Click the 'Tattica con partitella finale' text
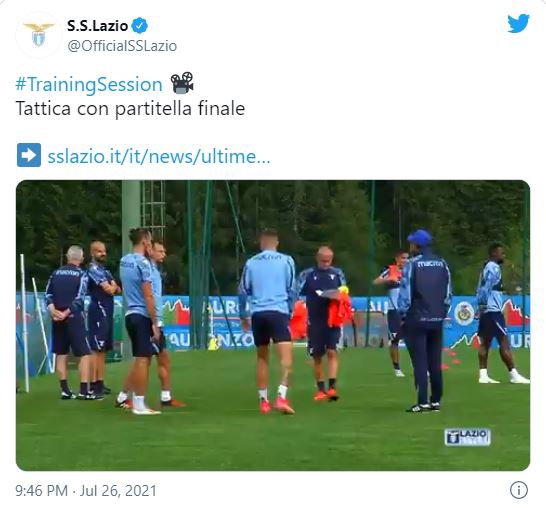This screenshot has height=508, width=546. (x=130, y=108)
